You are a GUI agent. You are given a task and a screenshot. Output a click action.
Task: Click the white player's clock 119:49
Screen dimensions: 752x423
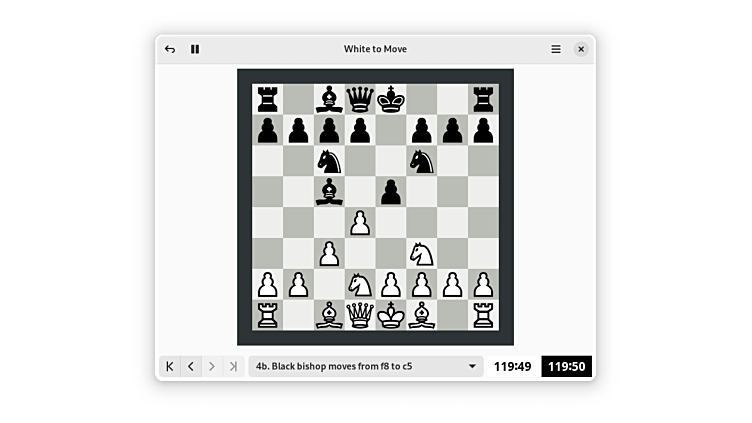[512, 367]
